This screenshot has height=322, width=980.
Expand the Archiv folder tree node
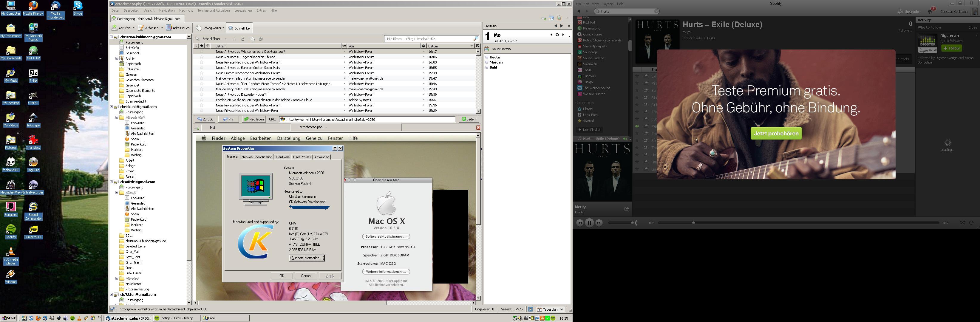point(117,58)
